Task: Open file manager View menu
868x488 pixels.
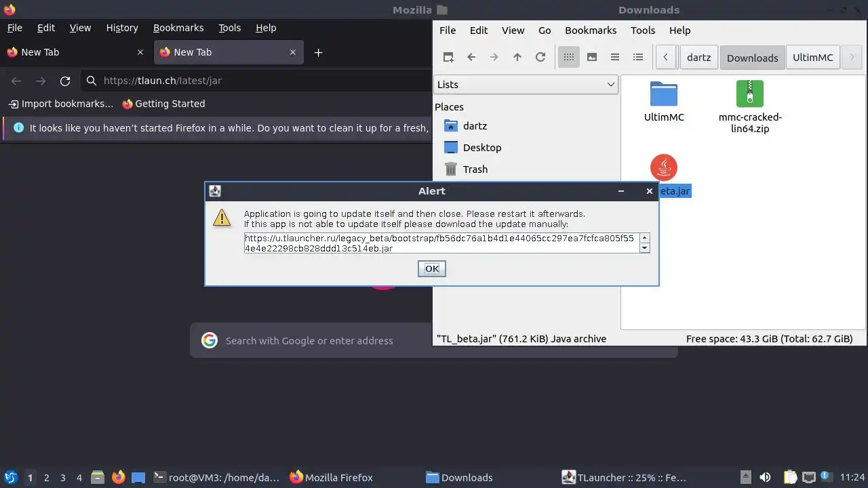Action: pyautogui.click(x=513, y=30)
